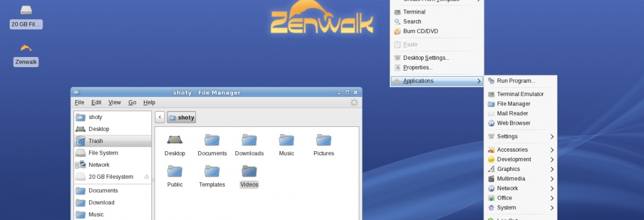
Task: Eject the 20 GB Filesystem from the sidebar
Action: pos(147,177)
